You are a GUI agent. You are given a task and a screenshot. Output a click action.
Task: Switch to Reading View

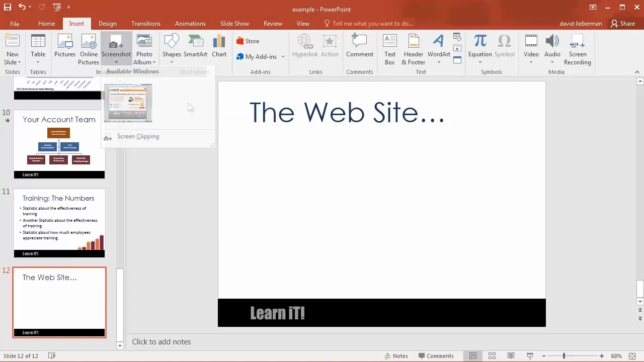click(511, 356)
